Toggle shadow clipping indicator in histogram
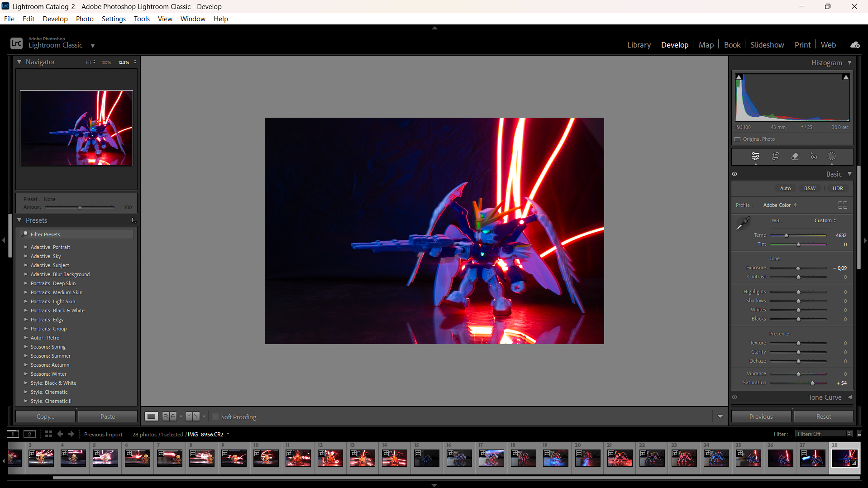The width and height of the screenshot is (868, 488). click(739, 77)
